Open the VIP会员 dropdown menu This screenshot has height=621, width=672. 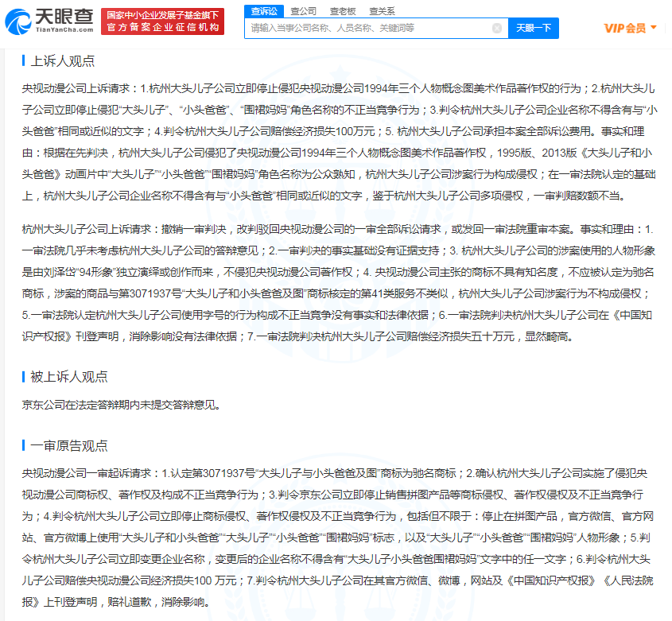tap(630, 29)
